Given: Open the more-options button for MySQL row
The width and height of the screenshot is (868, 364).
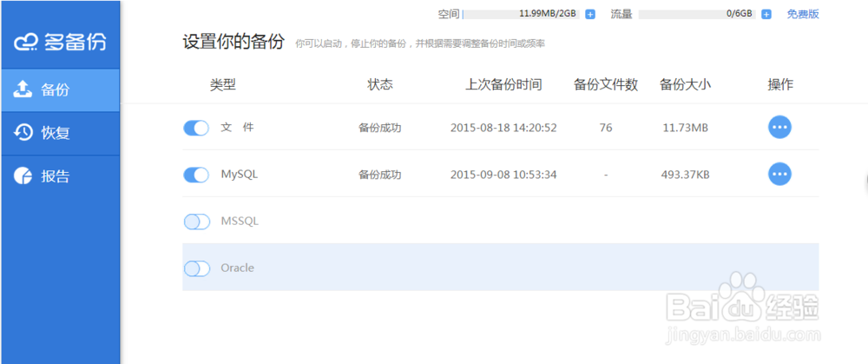Looking at the screenshot, I should pos(779,174).
